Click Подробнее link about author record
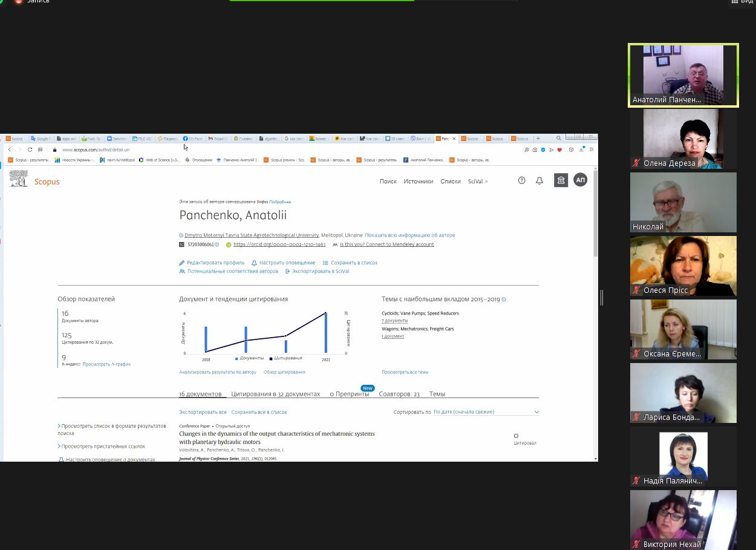The height and width of the screenshot is (550, 756). [x=280, y=201]
